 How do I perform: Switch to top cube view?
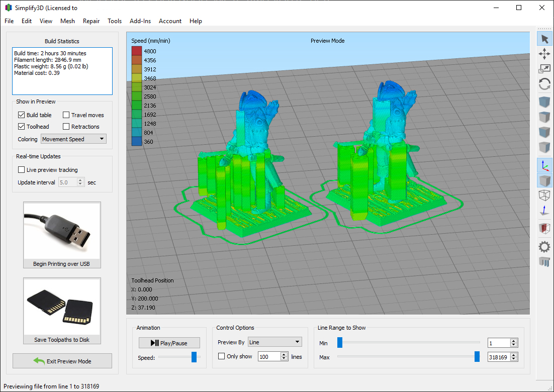[x=544, y=117]
